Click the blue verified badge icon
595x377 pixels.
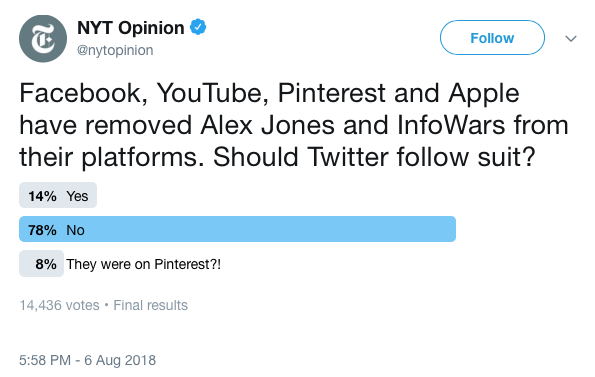pos(198,27)
